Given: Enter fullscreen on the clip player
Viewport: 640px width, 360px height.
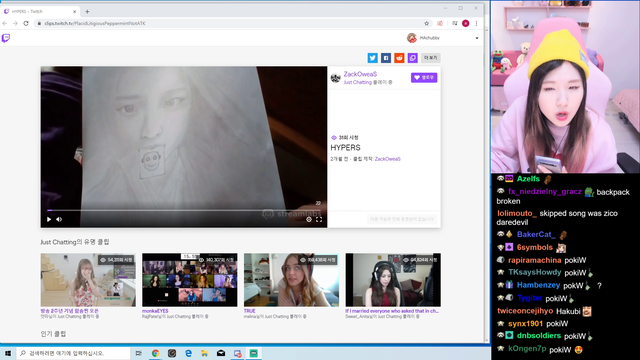Looking at the screenshot, I should pos(319,219).
